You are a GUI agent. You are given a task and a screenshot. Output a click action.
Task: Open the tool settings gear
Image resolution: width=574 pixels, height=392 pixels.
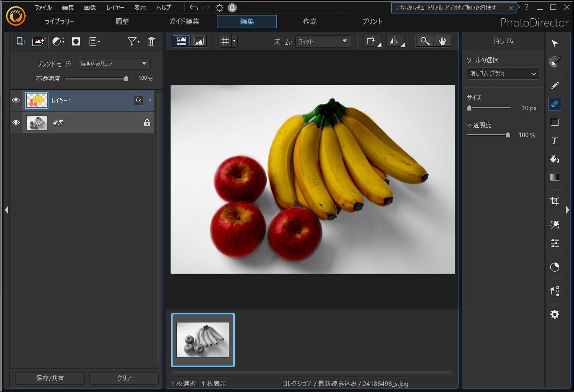(x=555, y=314)
